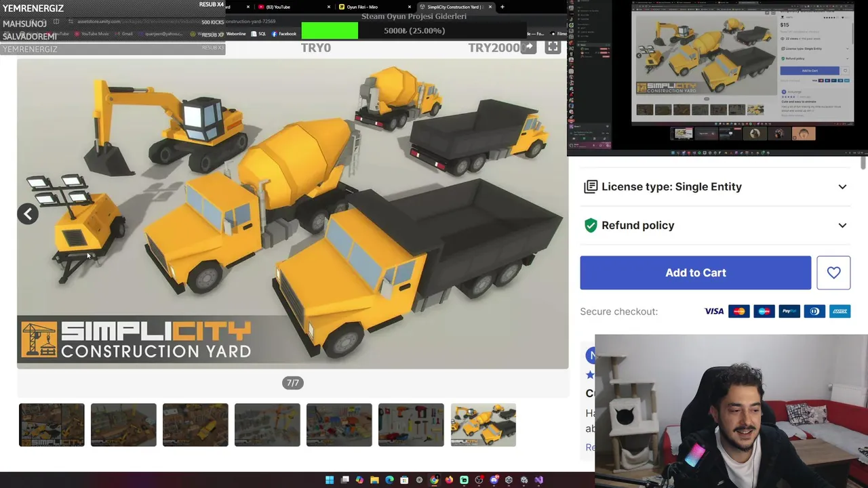Go to the previous image with left arrow
Viewport: 868px width, 488px height.
tap(28, 214)
